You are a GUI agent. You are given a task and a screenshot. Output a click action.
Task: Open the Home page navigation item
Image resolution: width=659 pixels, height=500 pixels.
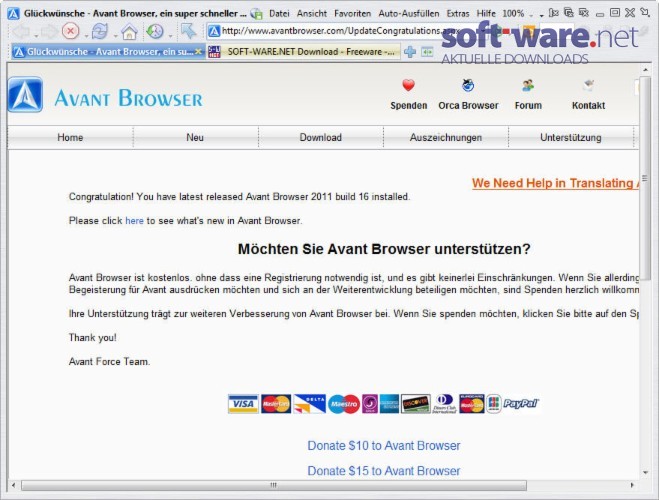pos(70,137)
